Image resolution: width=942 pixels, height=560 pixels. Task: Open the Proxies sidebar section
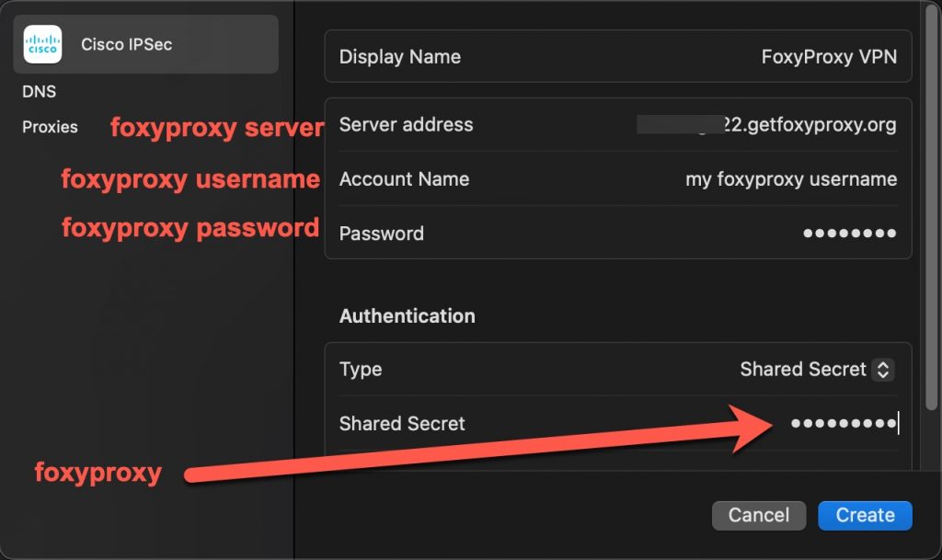click(x=50, y=127)
